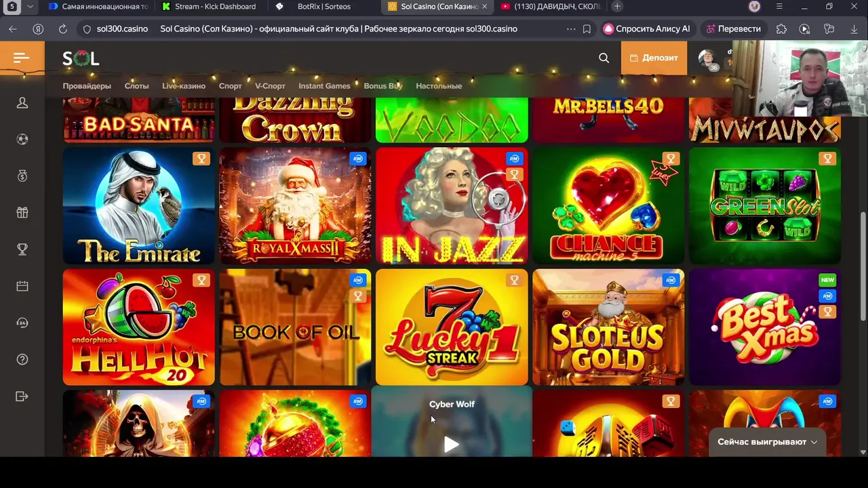Open the 'Спорт' menu item
Viewport: 868px width, 488px height.
click(x=231, y=86)
